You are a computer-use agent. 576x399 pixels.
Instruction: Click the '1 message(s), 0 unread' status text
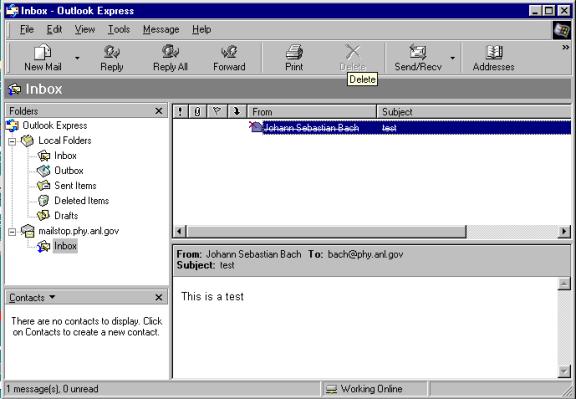tap(53, 389)
